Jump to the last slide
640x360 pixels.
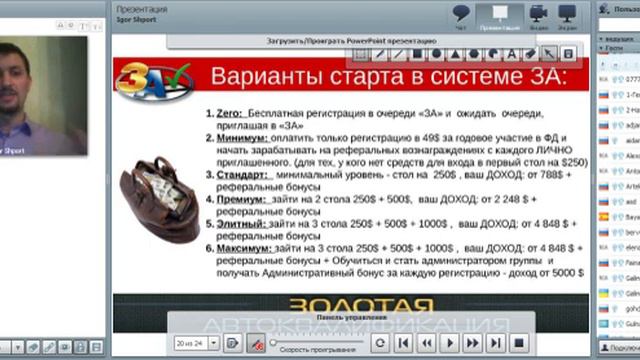coord(496,343)
